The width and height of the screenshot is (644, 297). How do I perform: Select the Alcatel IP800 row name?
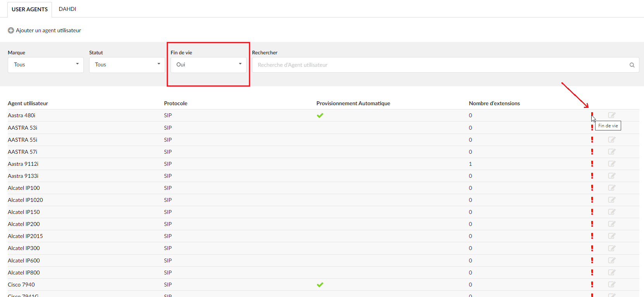[24, 273]
